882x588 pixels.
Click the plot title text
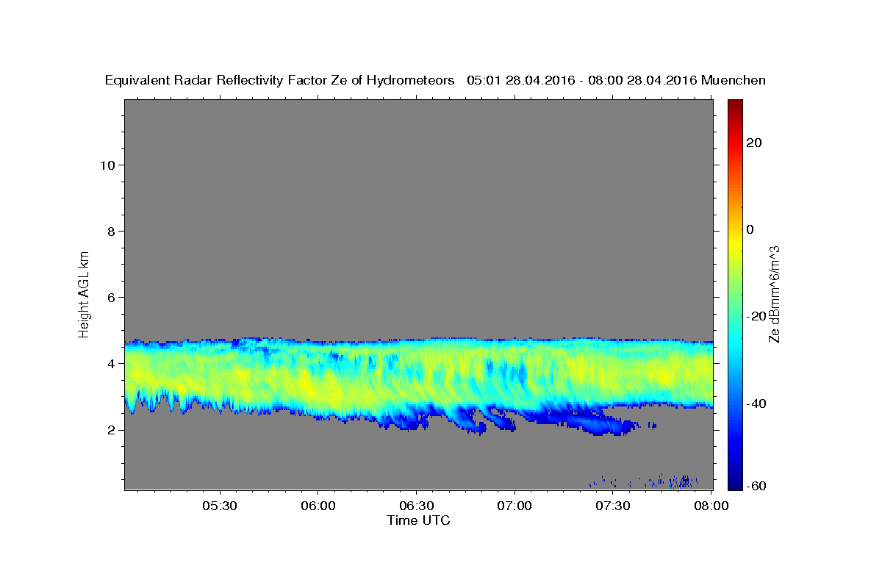click(x=435, y=80)
